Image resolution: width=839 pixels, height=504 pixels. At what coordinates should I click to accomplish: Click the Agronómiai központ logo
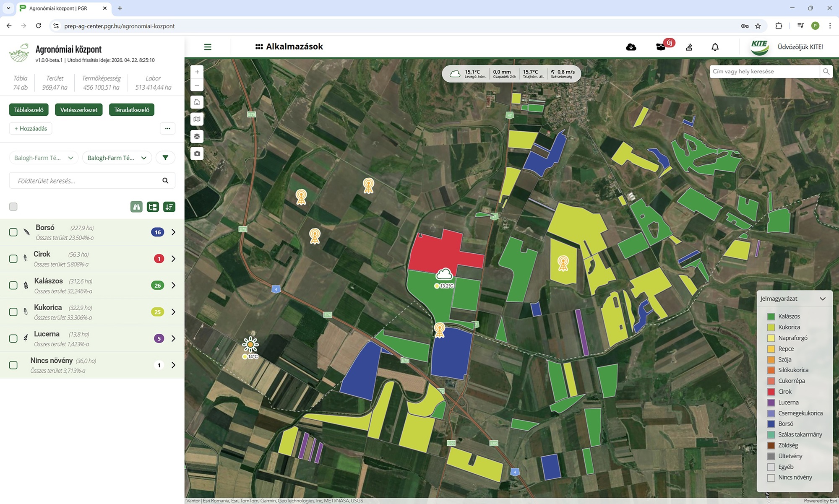coord(19,53)
